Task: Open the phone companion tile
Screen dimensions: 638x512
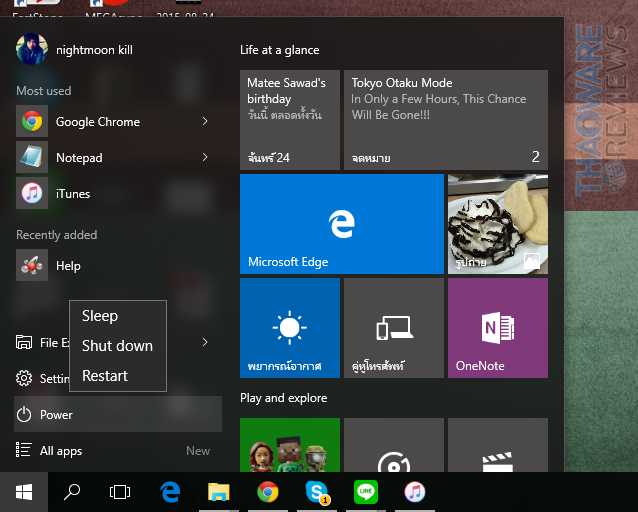Action: [x=393, y=327]
